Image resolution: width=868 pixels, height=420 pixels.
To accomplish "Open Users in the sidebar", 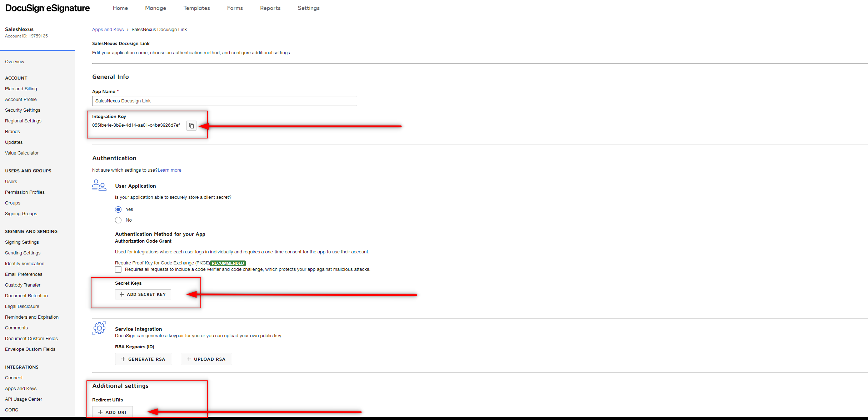I will (x=11, y=182).
